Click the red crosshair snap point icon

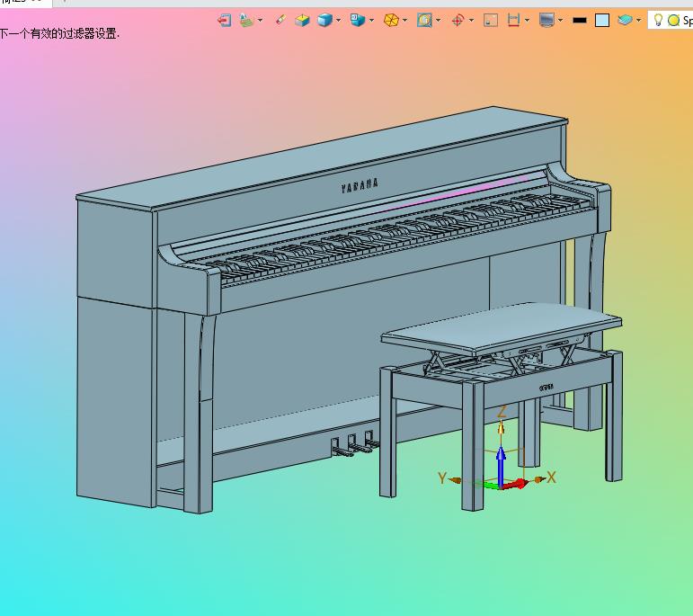(458, 21)
